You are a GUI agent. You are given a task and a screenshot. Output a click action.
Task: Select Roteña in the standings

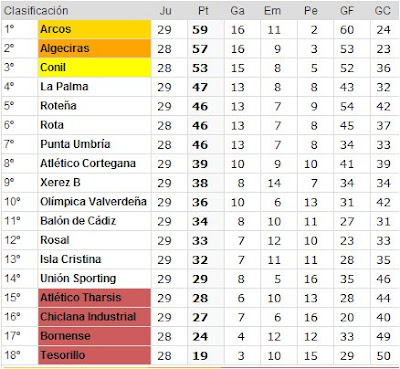coord(58,106)
